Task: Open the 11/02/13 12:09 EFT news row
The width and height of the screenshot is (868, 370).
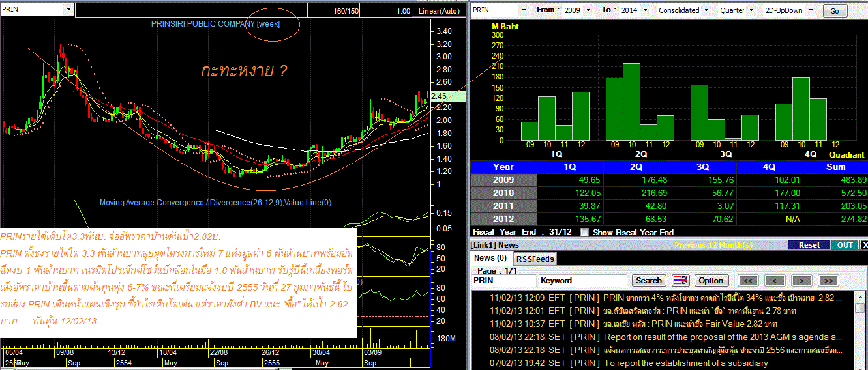Action: (666, 298)
